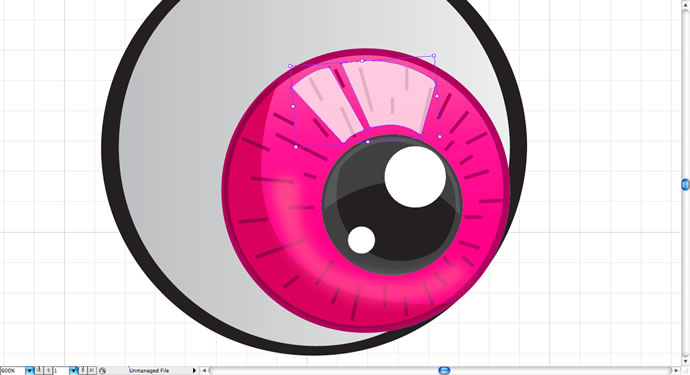Click the vertical scrollbar down arrow
This screenshot has height=375, width=690.
(686, 362)
